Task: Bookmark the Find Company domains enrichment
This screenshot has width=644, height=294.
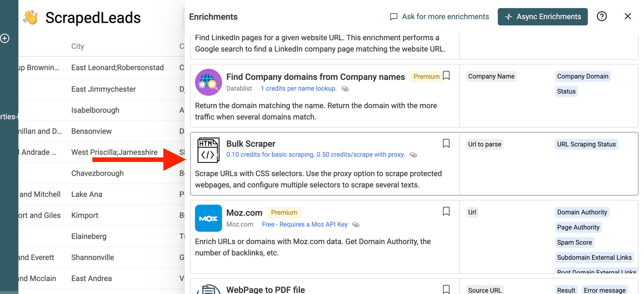Action: [446, 76]
